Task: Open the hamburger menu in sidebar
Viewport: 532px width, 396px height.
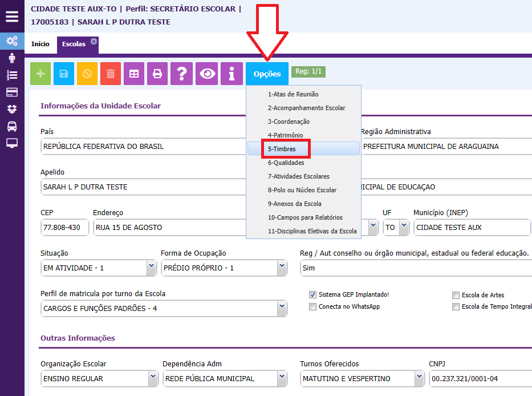Action: click(12, 16)
